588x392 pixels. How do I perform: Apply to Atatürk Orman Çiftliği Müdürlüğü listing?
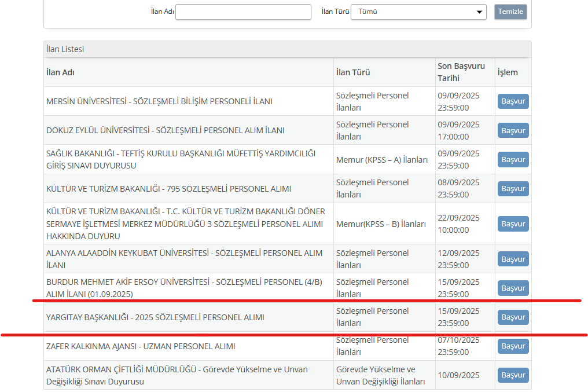pyautogui.click(x=513, y=375)
